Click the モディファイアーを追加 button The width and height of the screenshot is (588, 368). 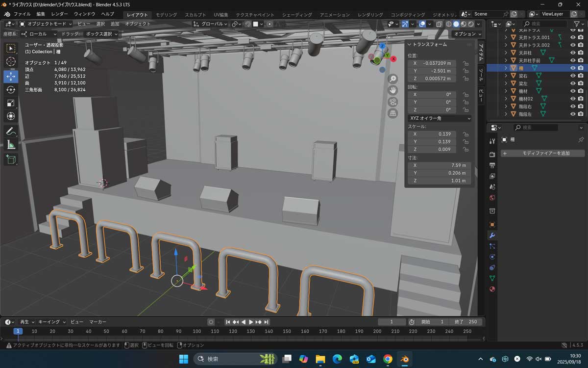click(542, 154)
